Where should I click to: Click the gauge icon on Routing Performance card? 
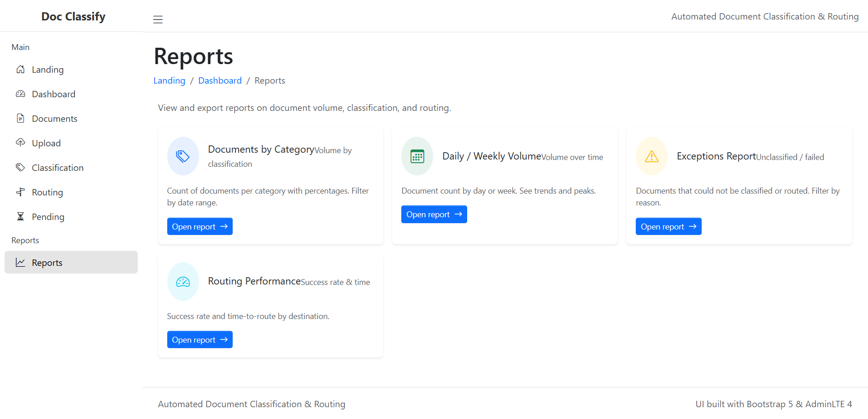183,281
